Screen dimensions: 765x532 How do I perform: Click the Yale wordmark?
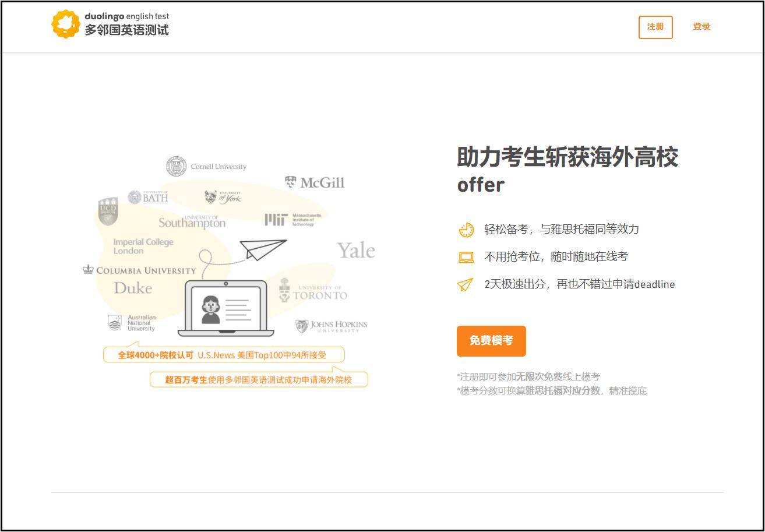coord(356,251)
